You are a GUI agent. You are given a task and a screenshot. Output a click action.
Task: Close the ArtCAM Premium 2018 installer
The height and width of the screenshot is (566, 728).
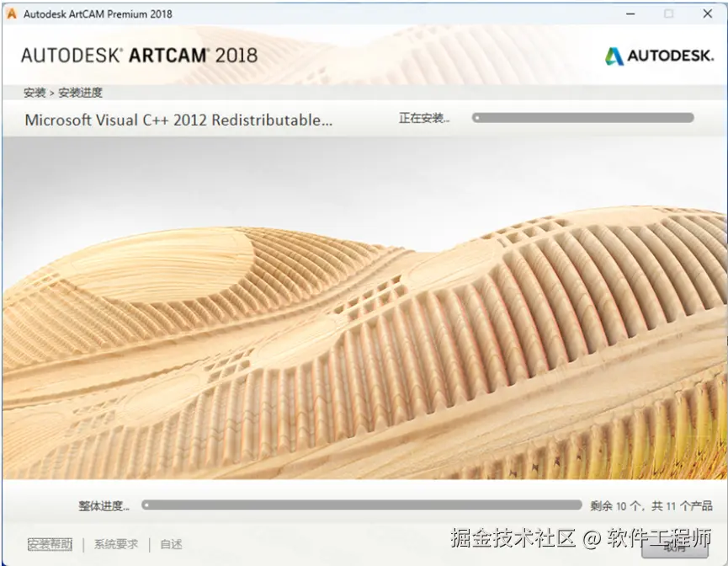point(707,14)
